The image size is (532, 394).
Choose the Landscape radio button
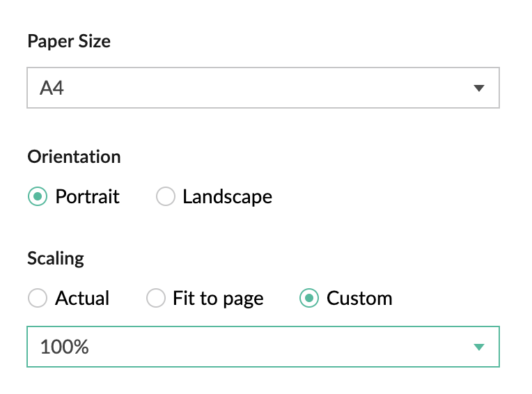(165, 197)
